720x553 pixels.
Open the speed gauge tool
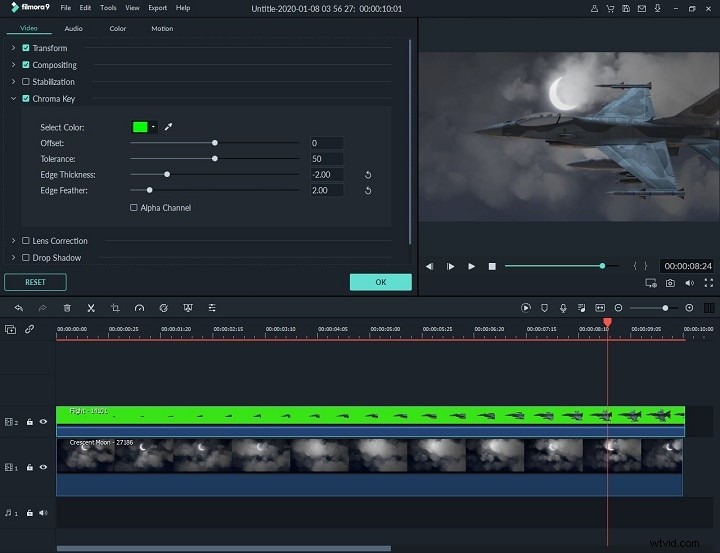(139, 308)
